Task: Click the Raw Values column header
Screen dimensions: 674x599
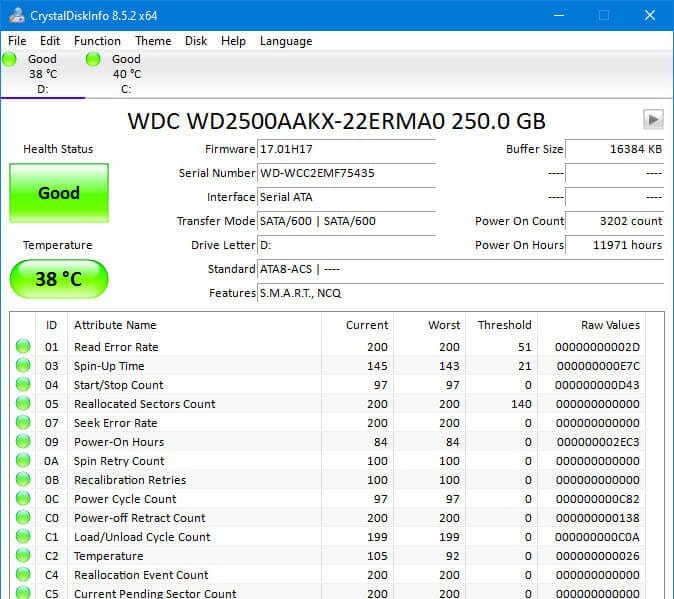Action: 610,325
